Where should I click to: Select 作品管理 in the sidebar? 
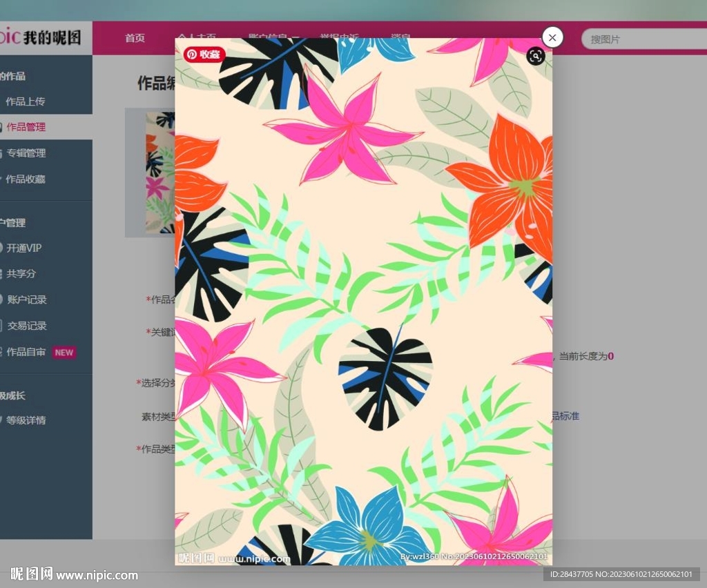tap(26, 127)
